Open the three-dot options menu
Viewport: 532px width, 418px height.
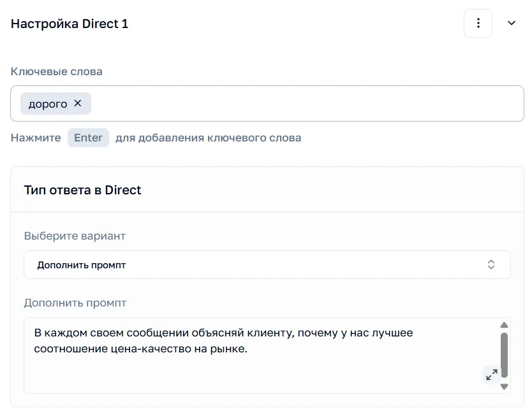tap(478, 23)
